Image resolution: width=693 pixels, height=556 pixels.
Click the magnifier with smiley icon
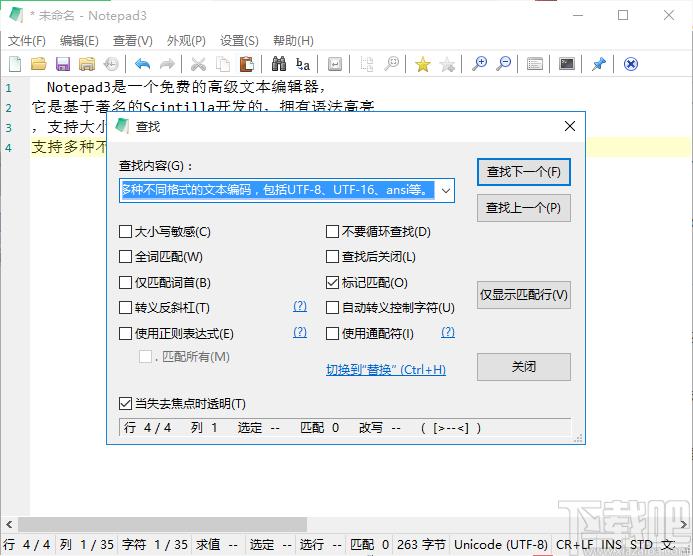pyautogui.click(x=391, y=64)
